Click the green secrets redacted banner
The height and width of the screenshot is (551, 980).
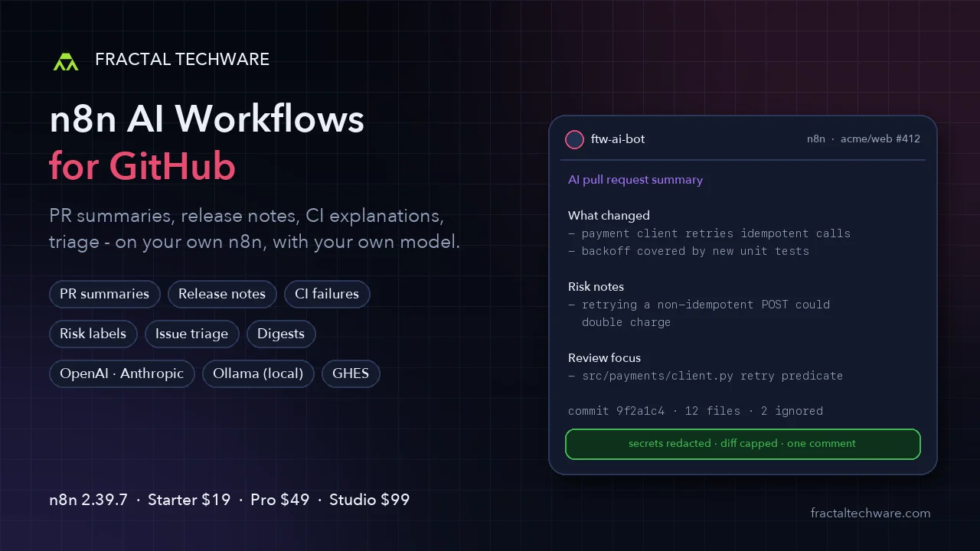743,444
